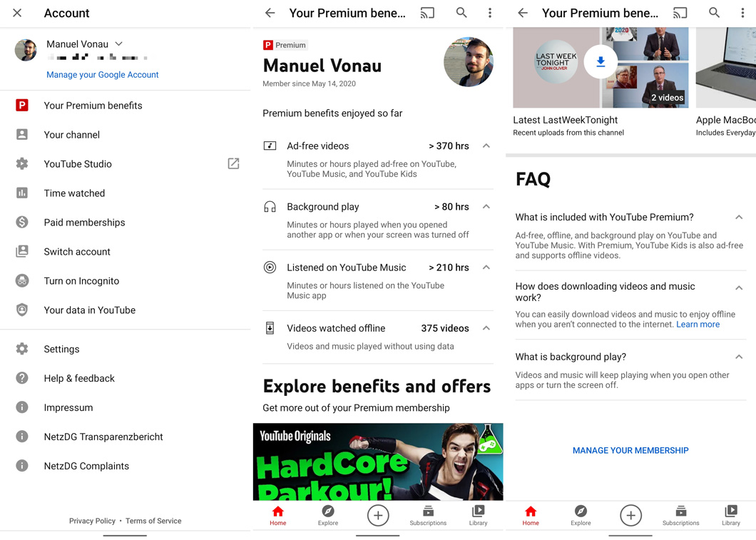The image size is (756, 540).
Task: Open Latest LastWeekTonight playlist title
Action: pyautogui.click(x=565, y=120)
